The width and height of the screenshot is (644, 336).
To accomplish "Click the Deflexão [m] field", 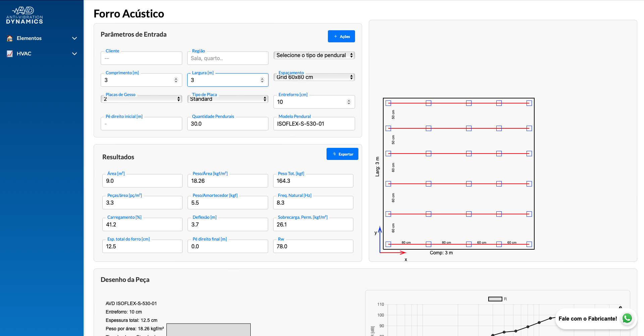I will 228,224.
